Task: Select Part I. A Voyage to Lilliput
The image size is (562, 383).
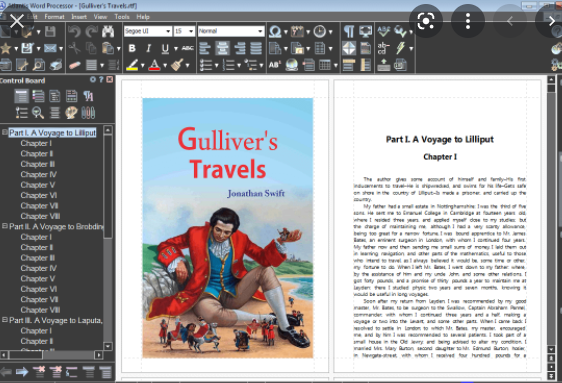Action: tap(52, 133)
